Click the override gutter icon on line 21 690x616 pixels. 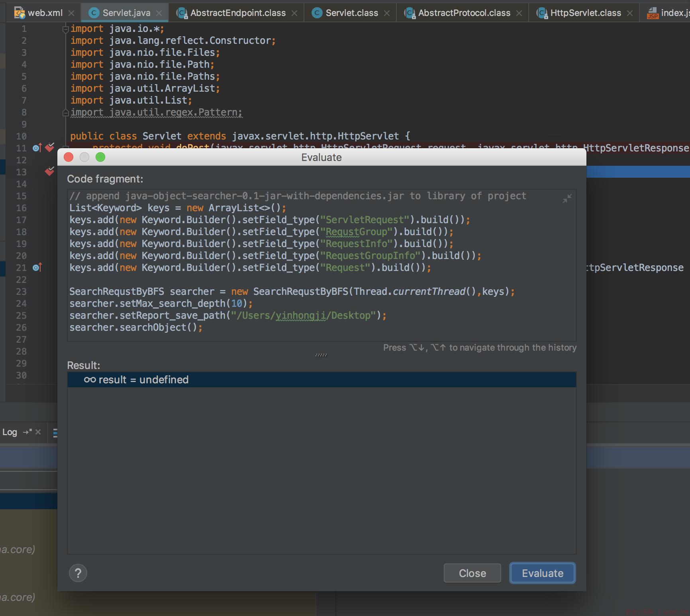click(x=37, y=267)
